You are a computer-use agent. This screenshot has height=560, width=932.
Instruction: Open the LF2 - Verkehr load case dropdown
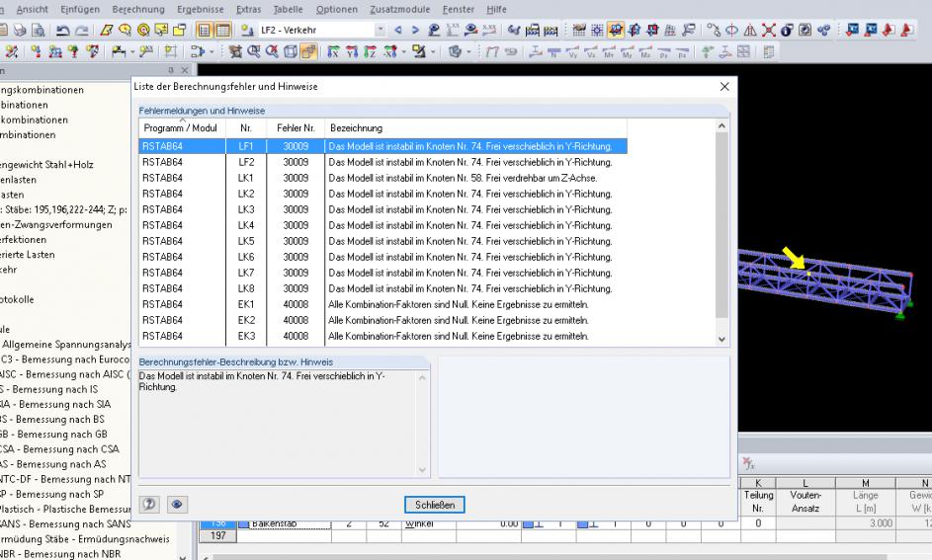381,30
